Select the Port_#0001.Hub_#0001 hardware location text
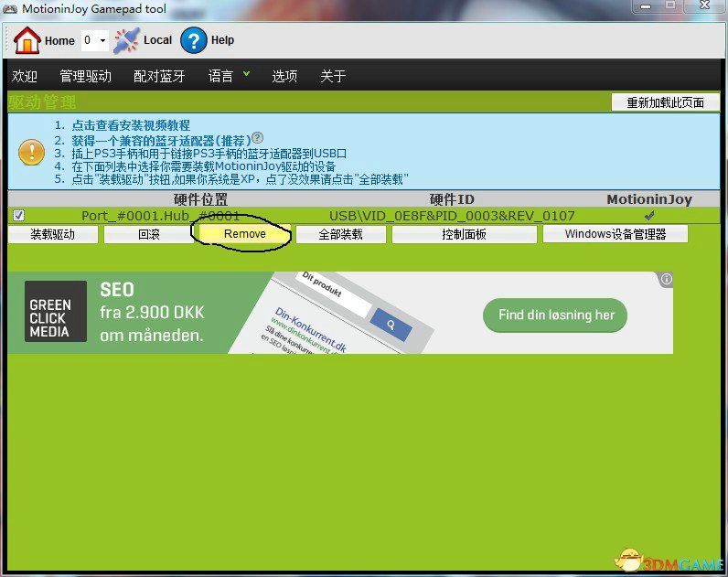This screenshot has width=728, height=577. point(161,216)
